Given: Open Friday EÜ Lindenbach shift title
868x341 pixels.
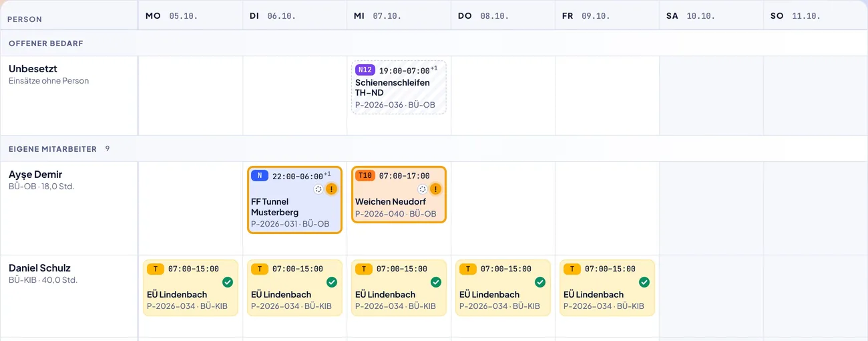Looking at the screenshot, I should 594,294.
